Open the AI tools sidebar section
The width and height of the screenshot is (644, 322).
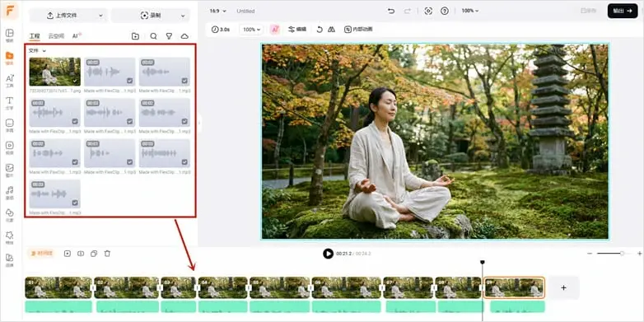point(9,81)
